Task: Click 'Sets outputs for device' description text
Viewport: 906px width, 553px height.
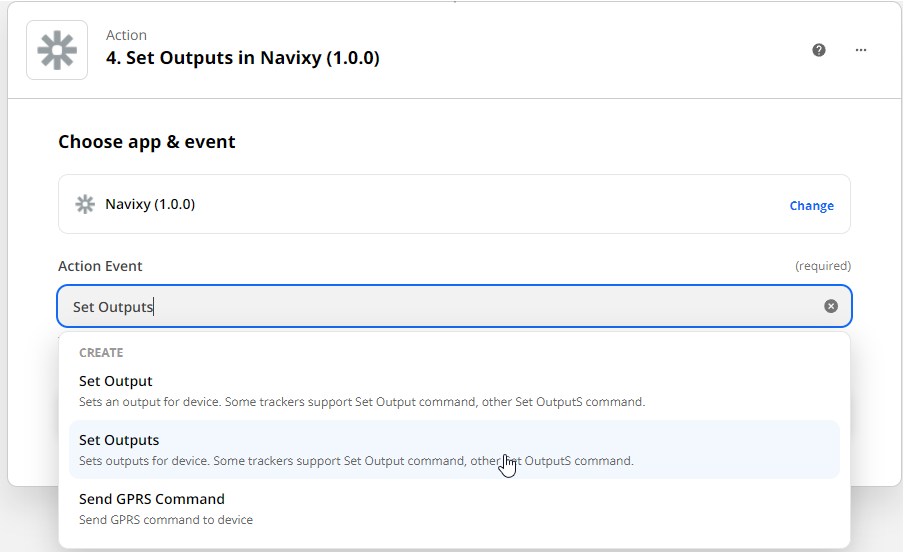Action: [x=356, y=461]
